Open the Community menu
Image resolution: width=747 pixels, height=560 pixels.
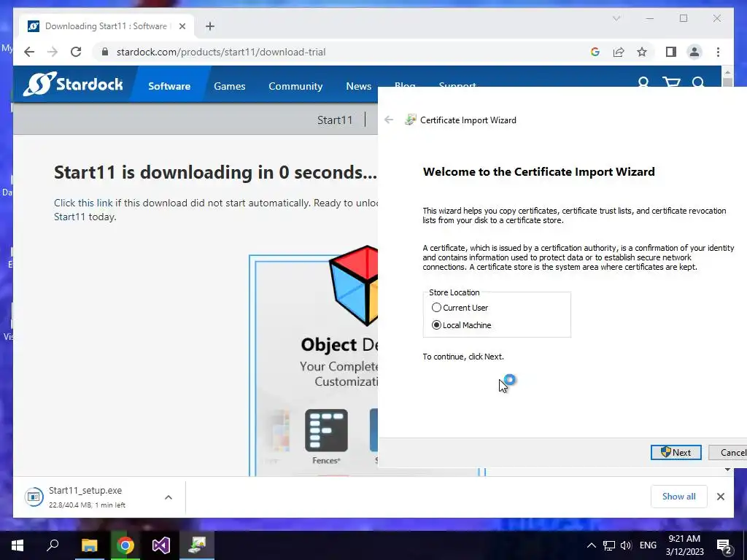[x=295, y=86]
